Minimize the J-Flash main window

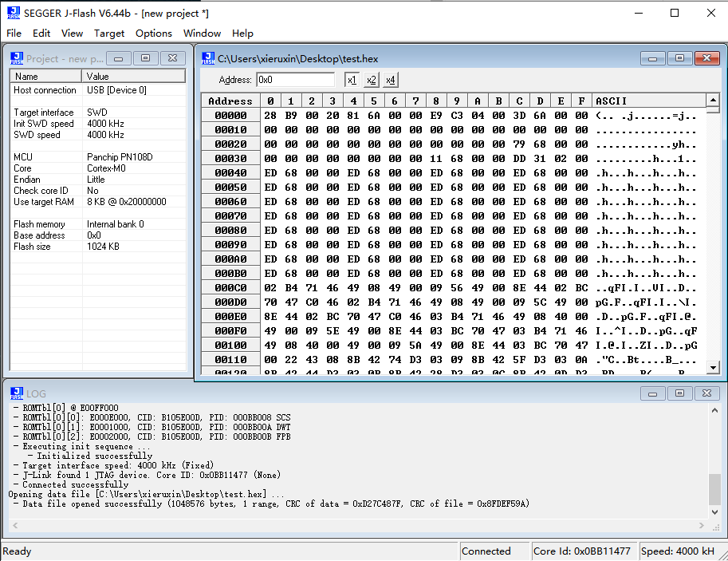(639, 13)
